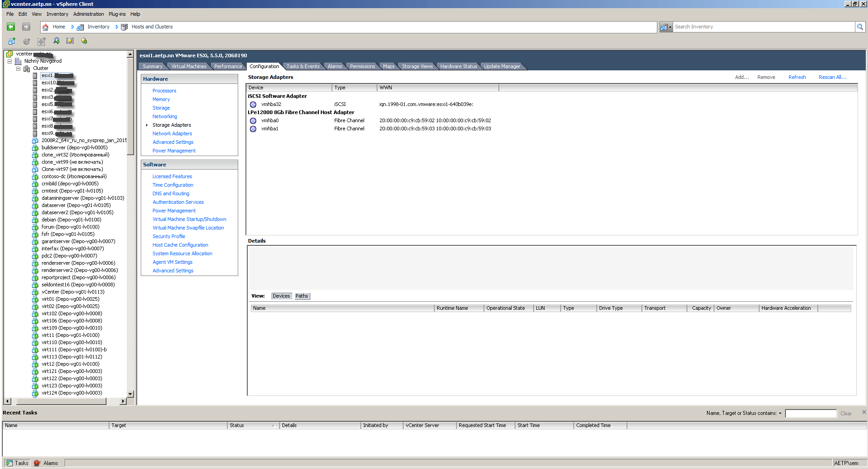Click the Add... storage adapter link

[742, 78]
